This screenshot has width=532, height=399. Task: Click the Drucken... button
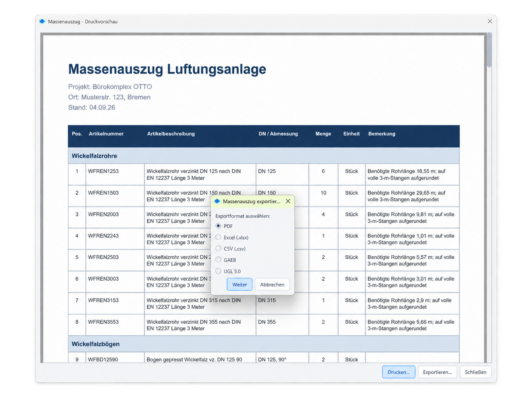[x=399, y=372]
